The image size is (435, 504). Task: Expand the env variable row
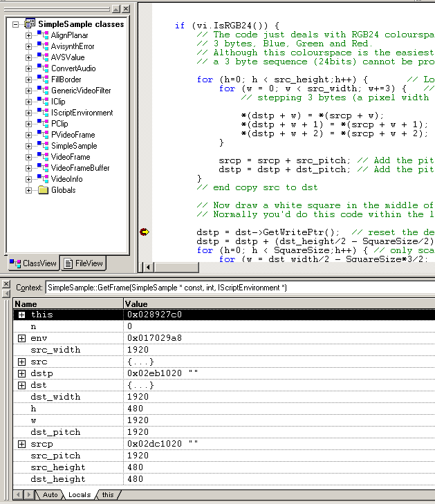[x=21, y=338]
